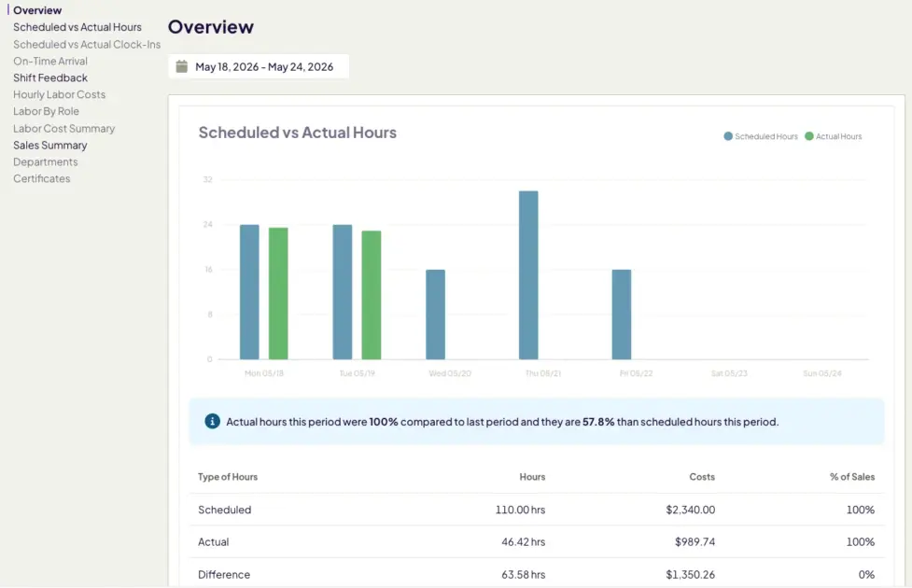Click Tuesday's green actual hours bar
The width and height of the screenshot is (912, 588).
point(372,296)
